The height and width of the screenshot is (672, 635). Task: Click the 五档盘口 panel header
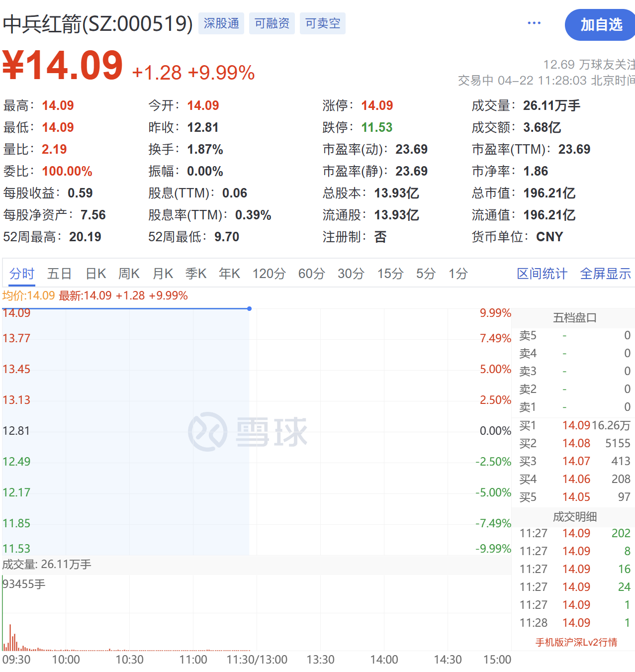pos(575,317)
